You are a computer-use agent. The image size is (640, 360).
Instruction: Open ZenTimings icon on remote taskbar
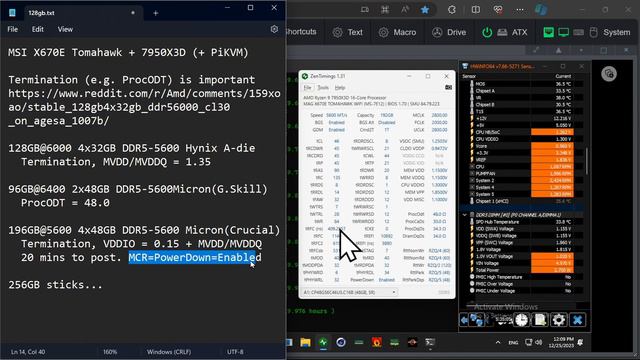(x=323, y=342)
